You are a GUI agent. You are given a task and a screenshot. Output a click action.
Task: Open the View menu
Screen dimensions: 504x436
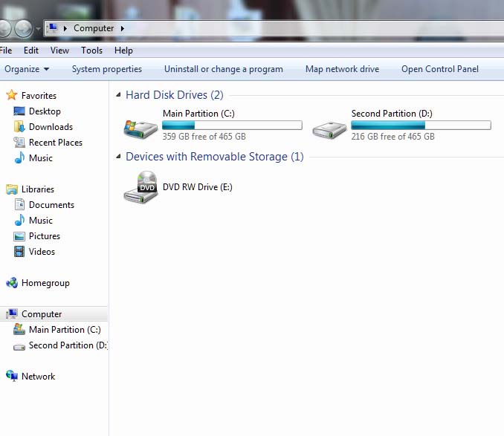(59, 51)
